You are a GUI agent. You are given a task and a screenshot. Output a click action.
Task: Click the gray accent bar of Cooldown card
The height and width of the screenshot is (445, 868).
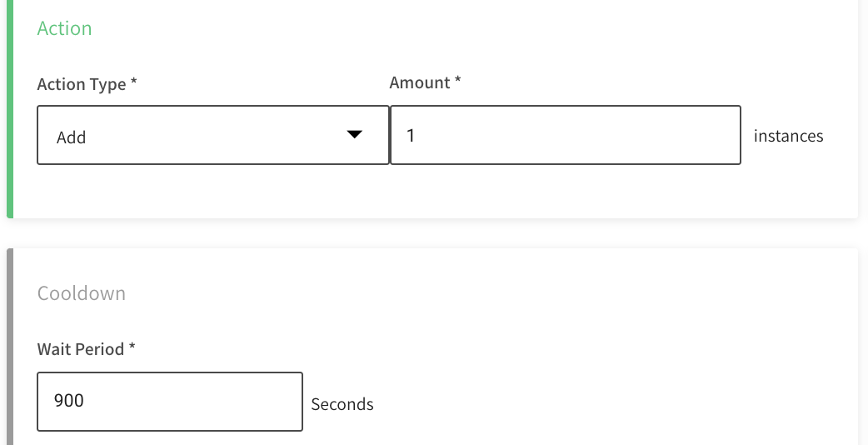click(x=10, y=350)
